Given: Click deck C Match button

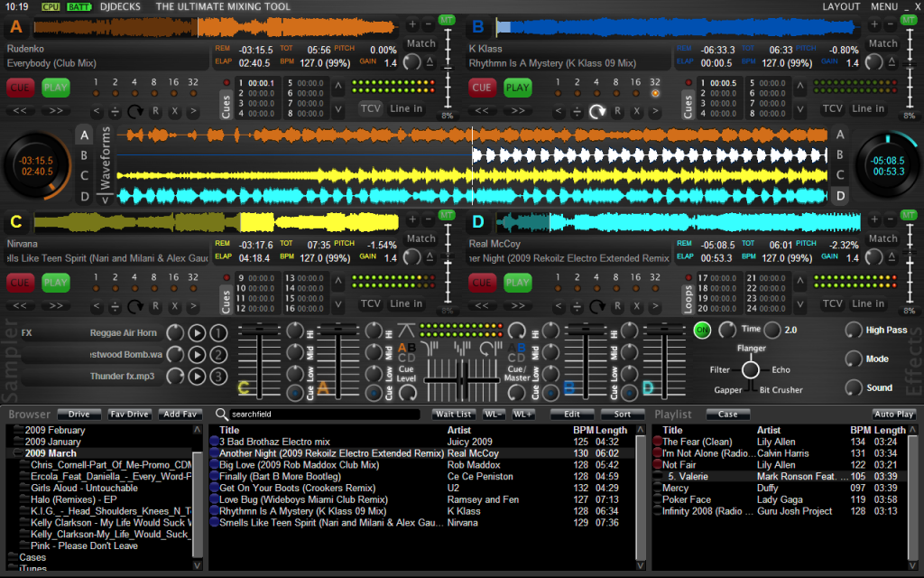Looking at the screenshot, I should pyautogui.click(x=421, y=238).
